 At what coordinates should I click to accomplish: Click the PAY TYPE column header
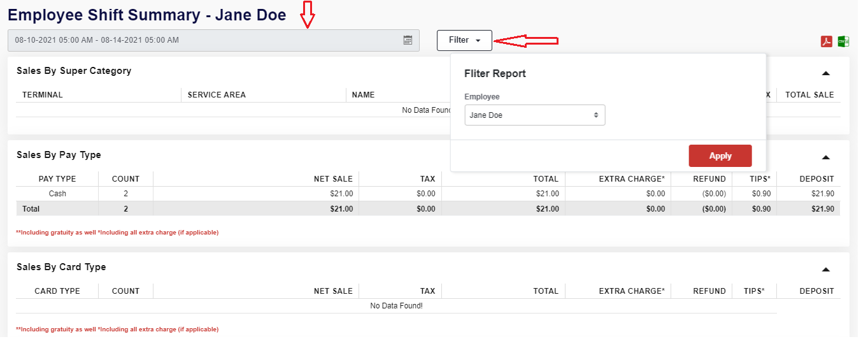tap(57, 179)
